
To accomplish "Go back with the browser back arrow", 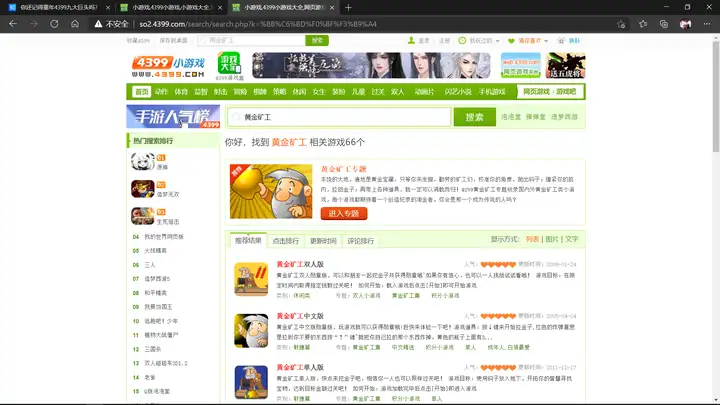I will 13,24.
